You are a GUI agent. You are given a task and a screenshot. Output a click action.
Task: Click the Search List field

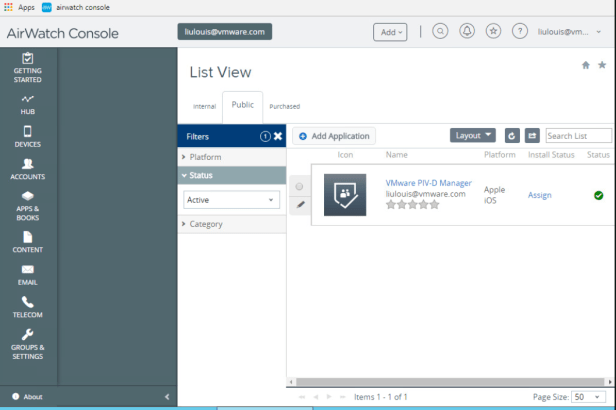578,136
